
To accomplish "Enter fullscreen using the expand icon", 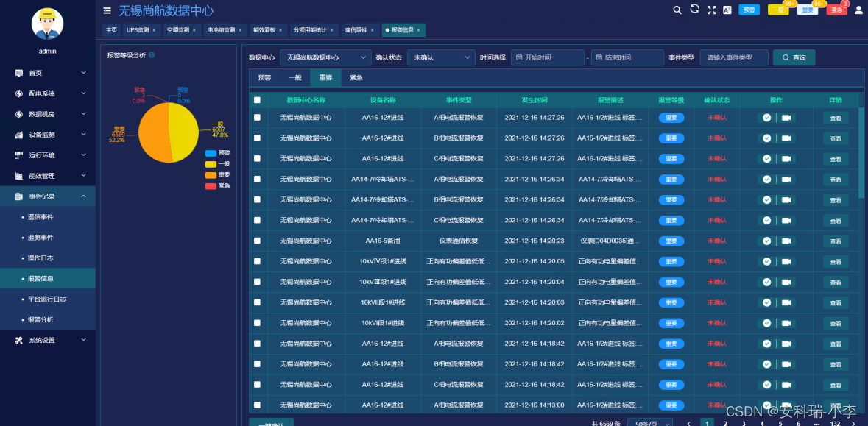I will click(711, 10).
